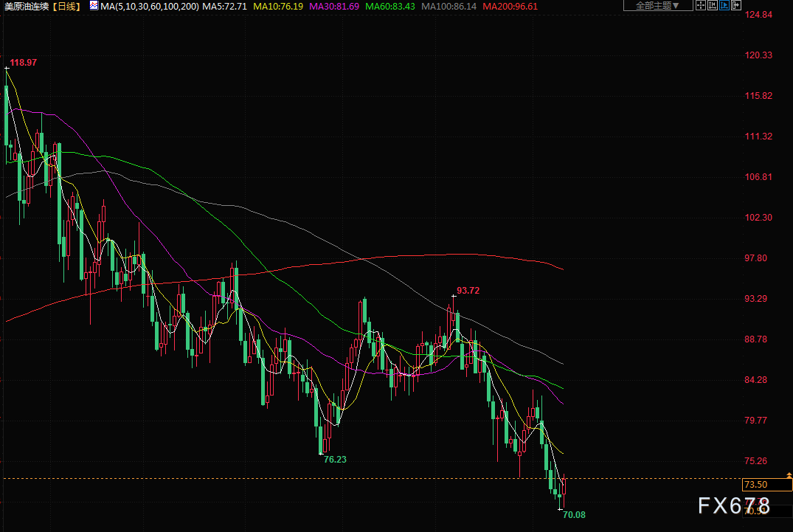
Task: Click the jump-to-start chart icon
Action: (713, 6)
